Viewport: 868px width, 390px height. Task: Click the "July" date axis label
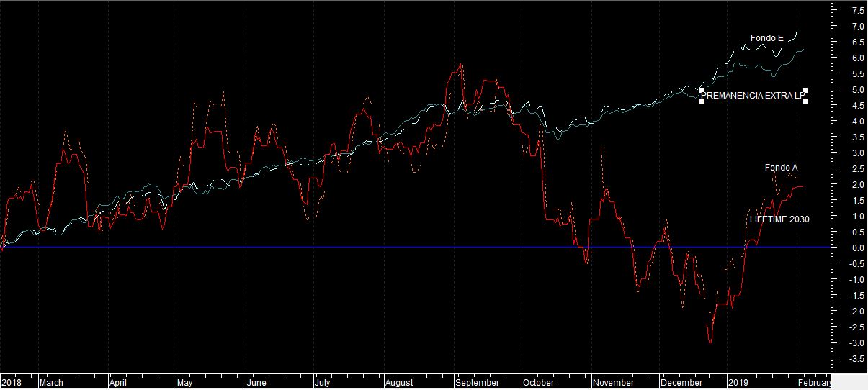322,383
